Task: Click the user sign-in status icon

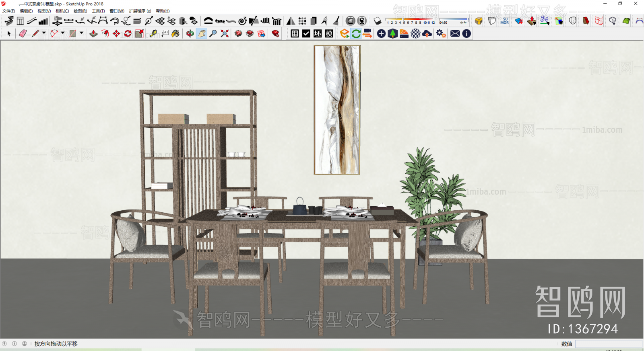Action: coord(25,344)
